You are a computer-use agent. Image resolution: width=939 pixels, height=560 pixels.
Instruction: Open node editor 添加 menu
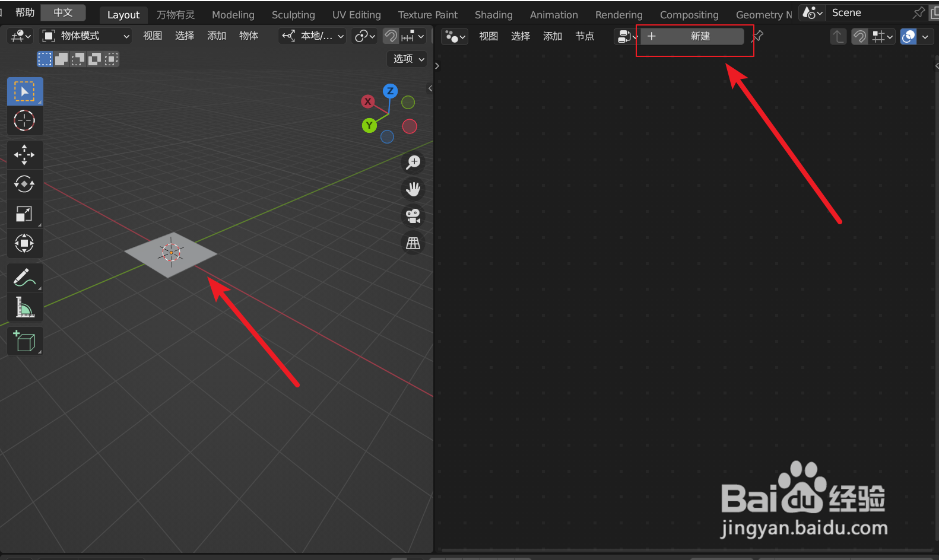point(553,36)
